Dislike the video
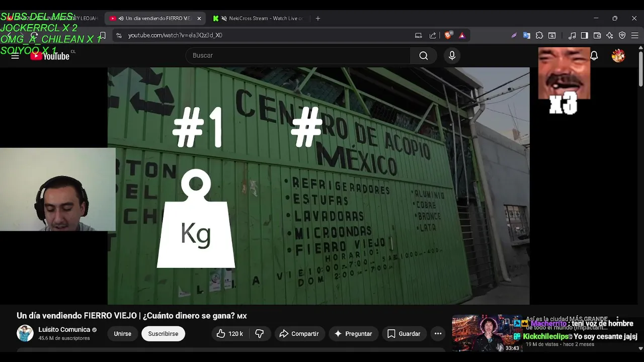Image resolution: width=644 pixels, height=362 pixels. point(260,333)
